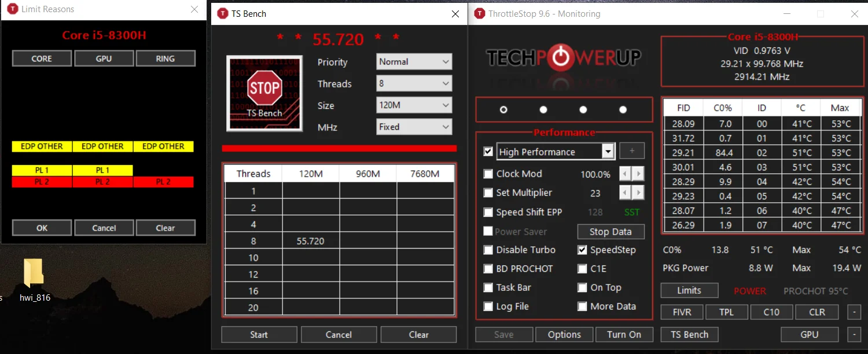Click the TechPowerUp logo
The height and width of the screenshot is (354, 868).
click(563, 57)
